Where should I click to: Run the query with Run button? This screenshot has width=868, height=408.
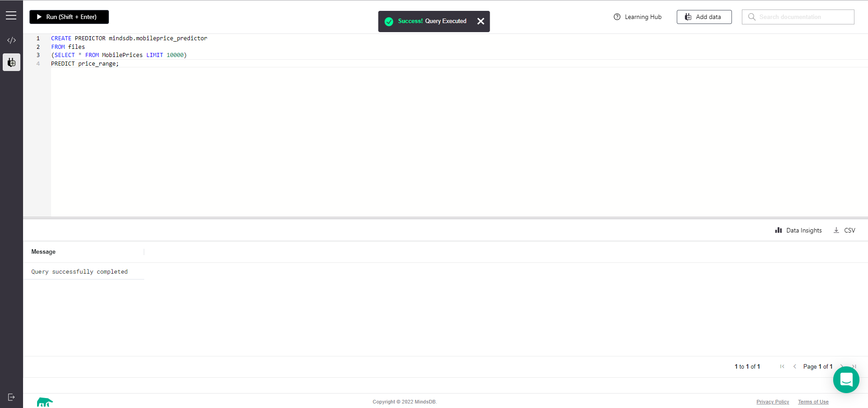click(x=69, y=17)
